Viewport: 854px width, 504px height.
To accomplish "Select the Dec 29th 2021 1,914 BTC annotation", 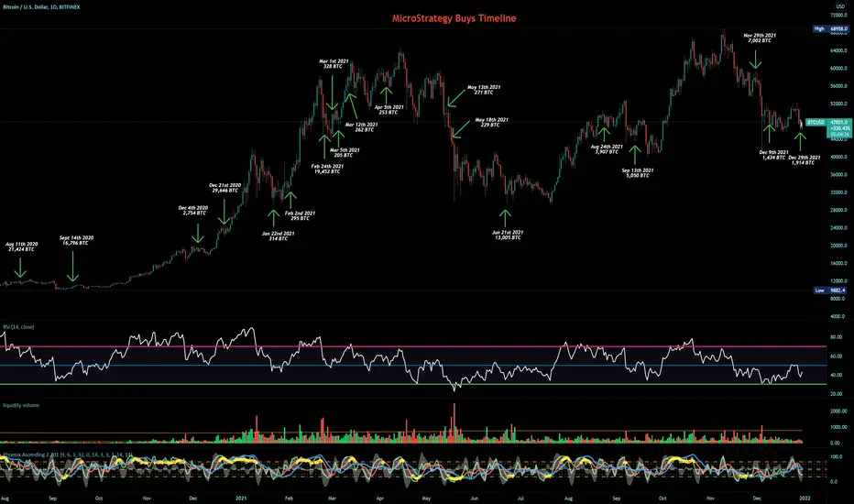I will pyautogui.click(x=805, y=159).
